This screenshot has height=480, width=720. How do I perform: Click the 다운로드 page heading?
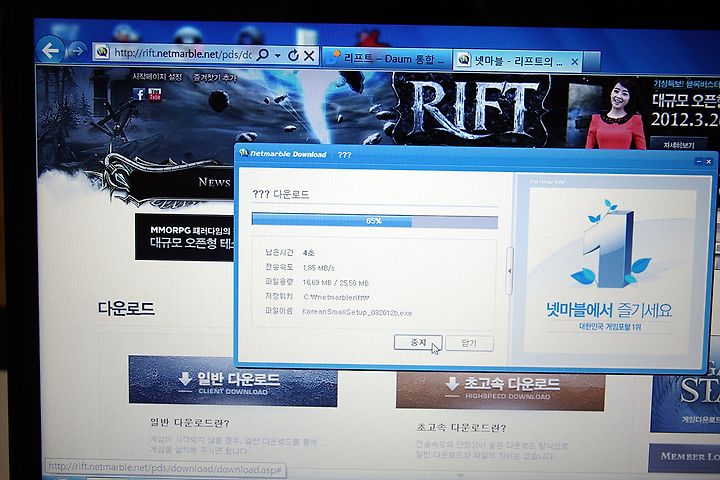(x=126, y=308)
